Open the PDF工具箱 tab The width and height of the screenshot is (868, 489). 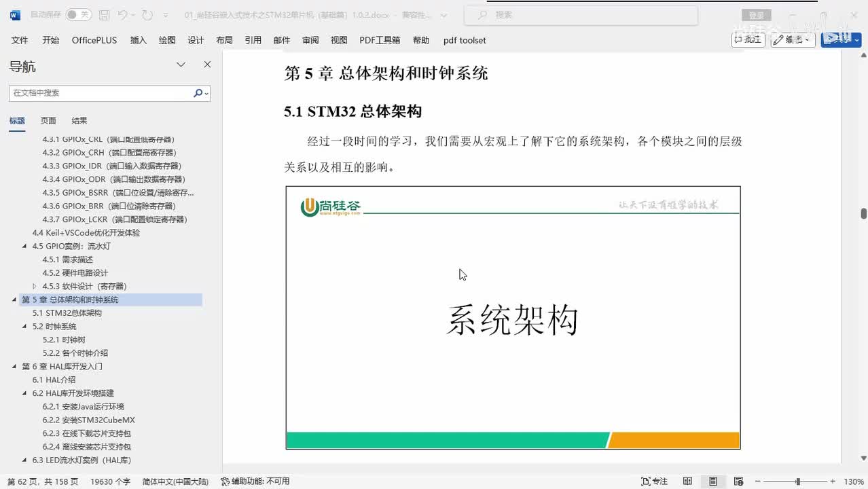click(380, 40)
